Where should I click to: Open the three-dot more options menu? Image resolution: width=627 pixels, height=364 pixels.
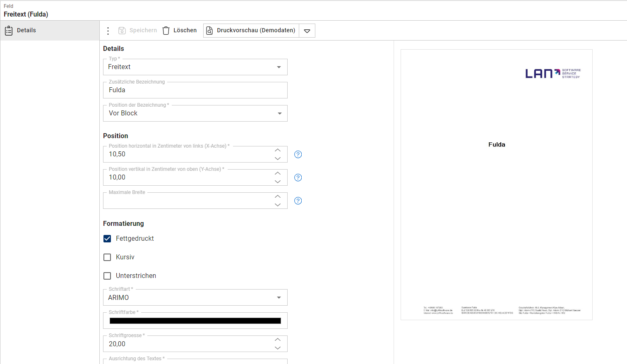pos(108,31)
